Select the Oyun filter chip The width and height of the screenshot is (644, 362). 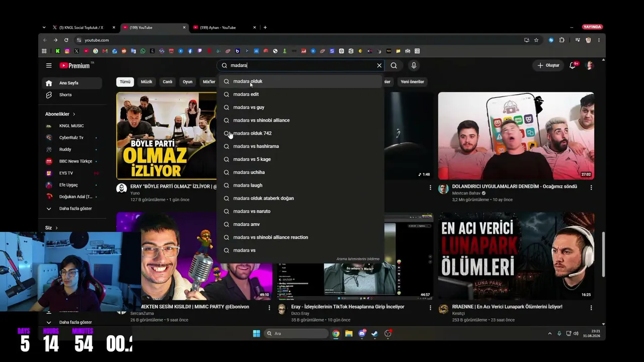pos(188,81)
